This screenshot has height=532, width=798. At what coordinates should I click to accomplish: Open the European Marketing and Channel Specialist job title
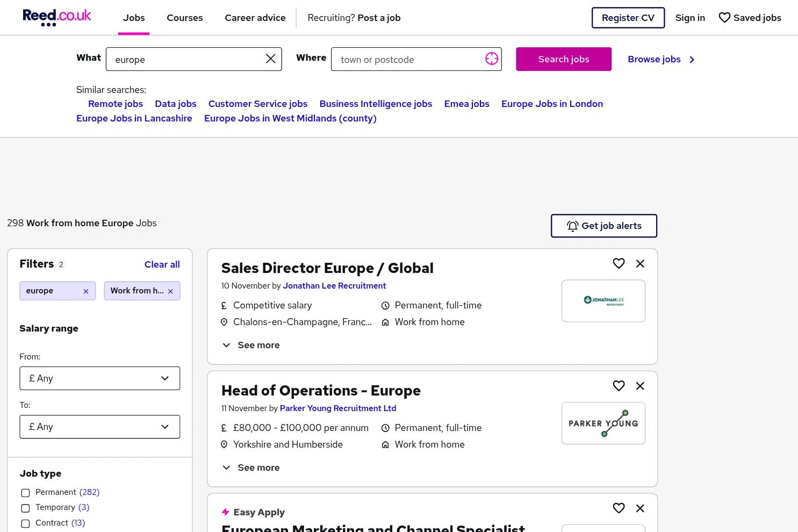(x=373, y=527)
